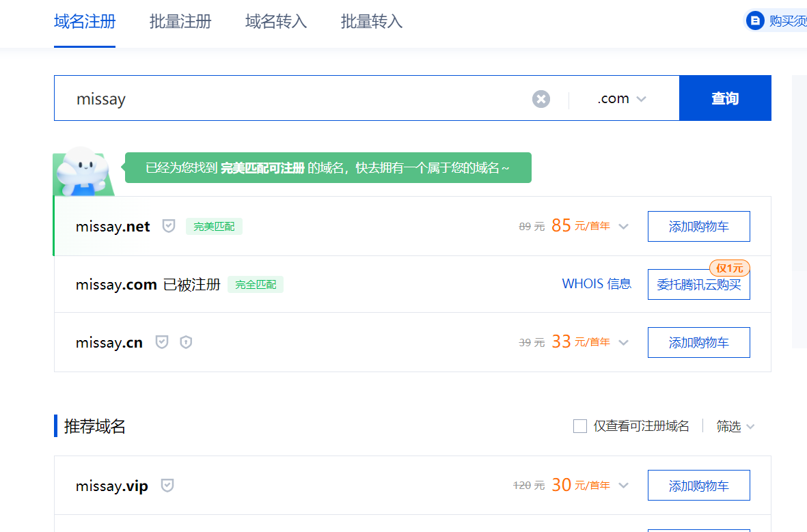Screen dimensions: 807x532
Task: Click first shield icon beside missay.cn
Action: [x=162, y=342]
